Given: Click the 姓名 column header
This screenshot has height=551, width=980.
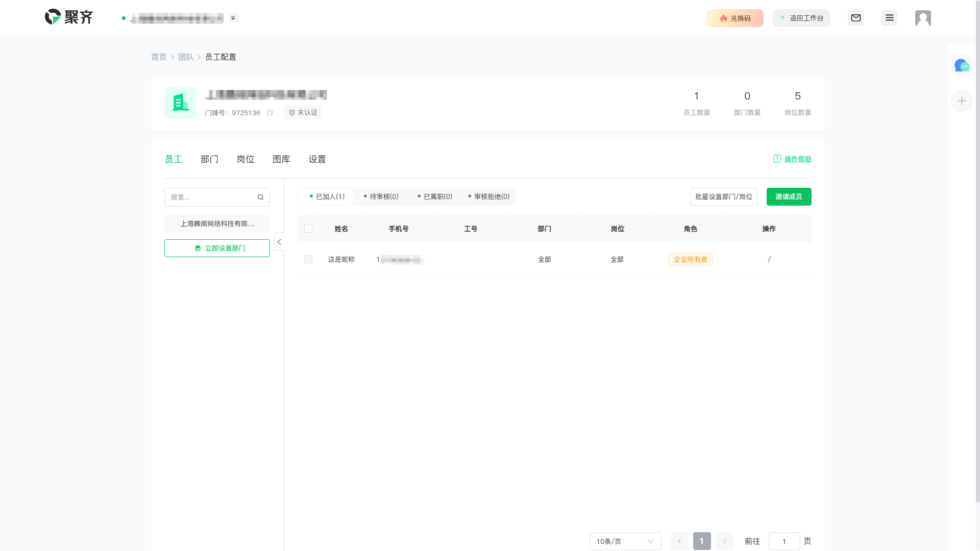Looking at the screenshot, I should coord(341,229).
